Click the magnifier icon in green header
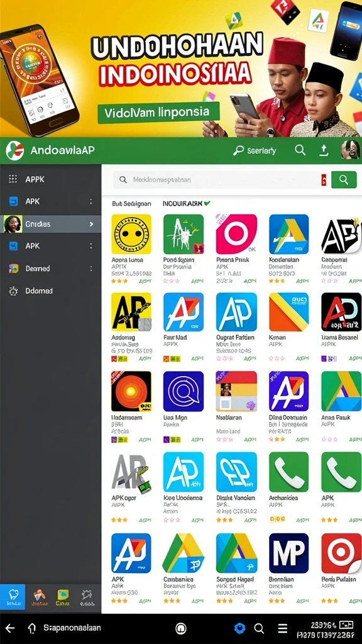The width and height of the screenshot is (362, 644). pyautogui.click(x=300, y=150)
